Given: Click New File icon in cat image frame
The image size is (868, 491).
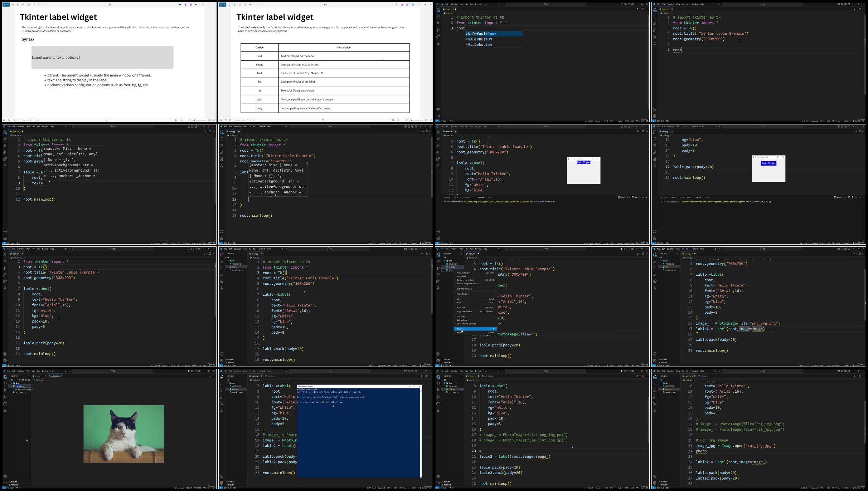Looking at the screenshot, I should click(x=19, y=380).
